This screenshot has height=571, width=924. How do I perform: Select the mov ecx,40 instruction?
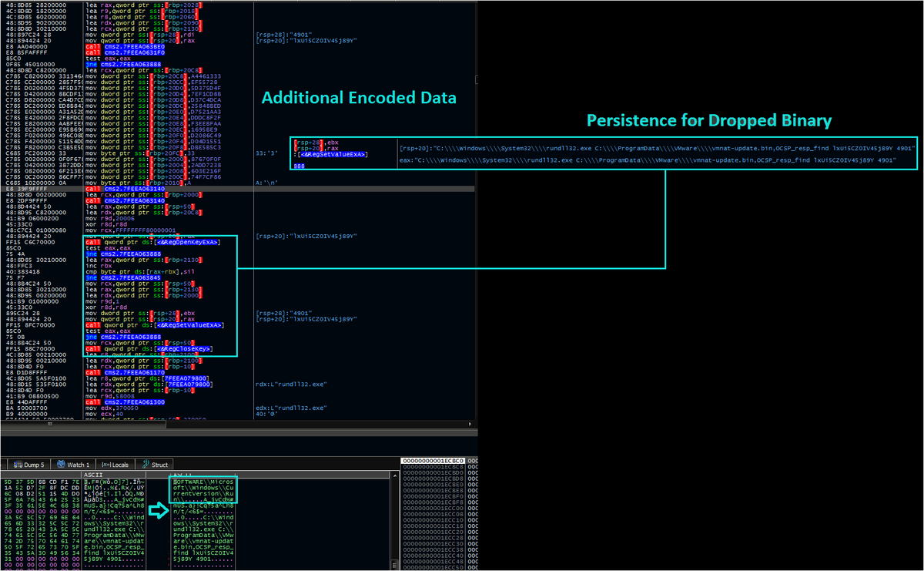[103, 413]
